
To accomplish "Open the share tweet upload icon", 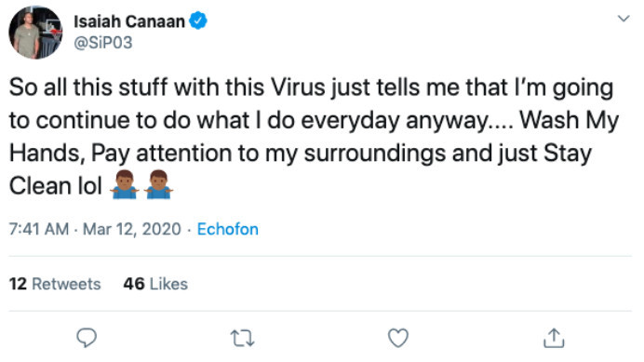I will coord(554,338).
